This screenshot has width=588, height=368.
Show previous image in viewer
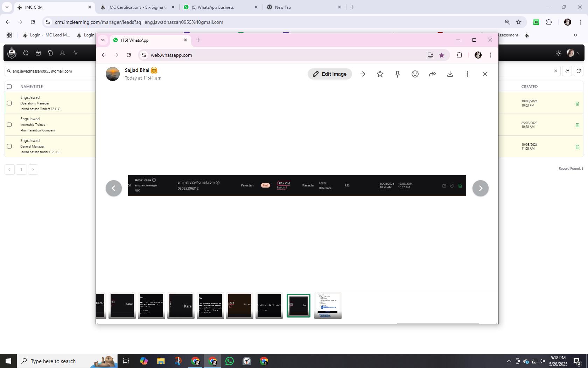(114, 188)
